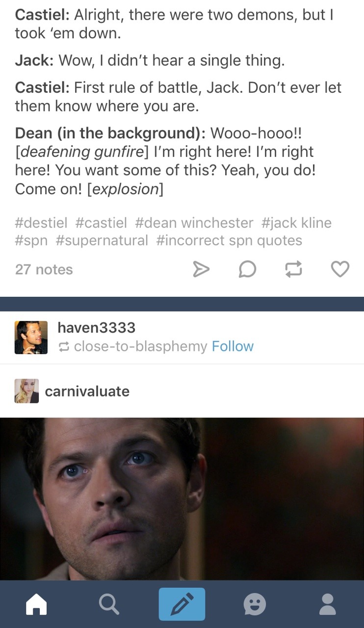Image resolution: width=364 pixels, height=628 pixels.
Task: Compose a new post with the pencil button
Action: (x=182, y=604)
